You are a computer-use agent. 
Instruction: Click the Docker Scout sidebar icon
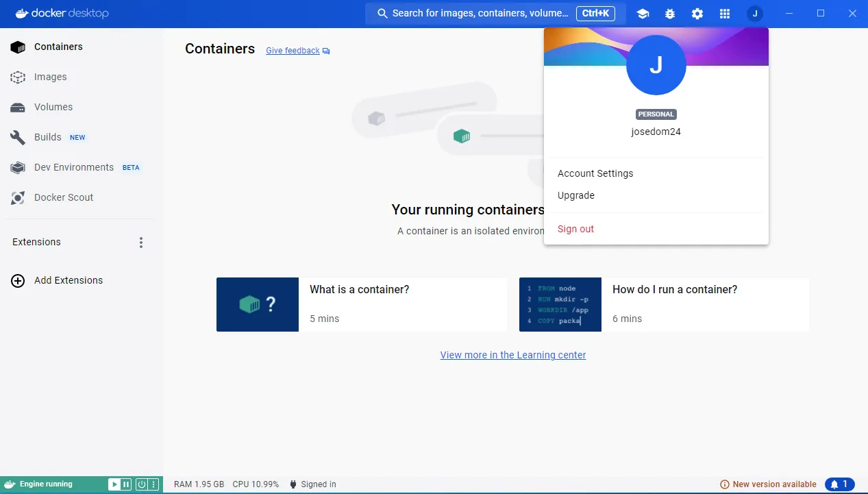[x=18, y=198]
